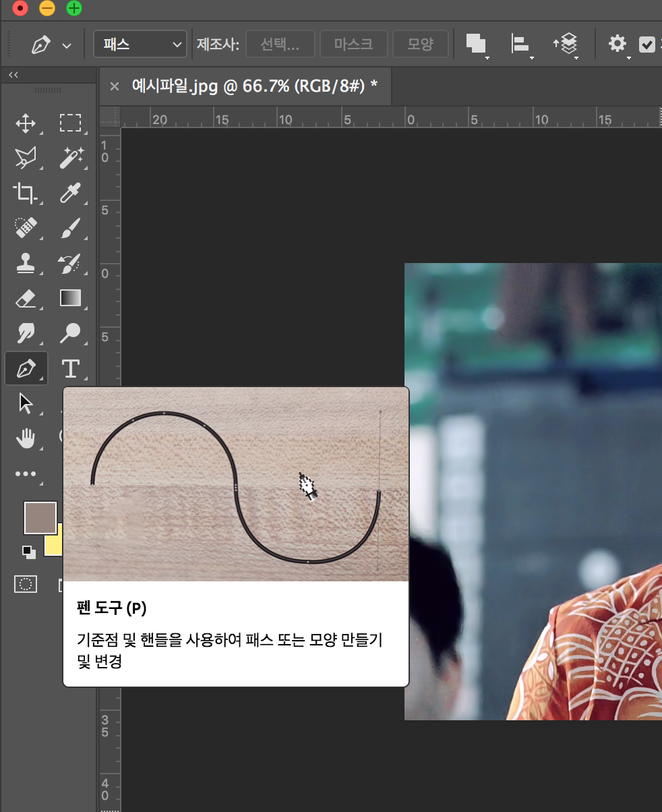The height and width of the screenshot is (812, 662).
Task: Select the Hand tool
Action: (x=26, y=439)
